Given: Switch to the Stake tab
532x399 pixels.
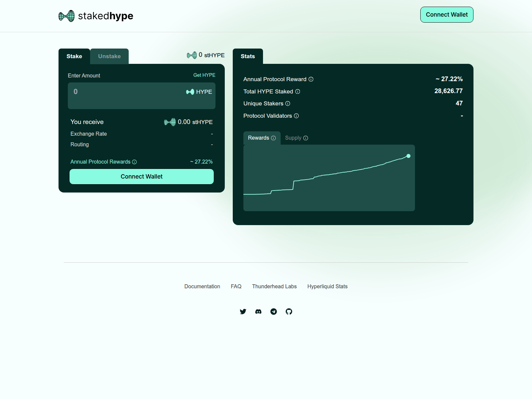Looking at the screenshot, I should [74, 56].
